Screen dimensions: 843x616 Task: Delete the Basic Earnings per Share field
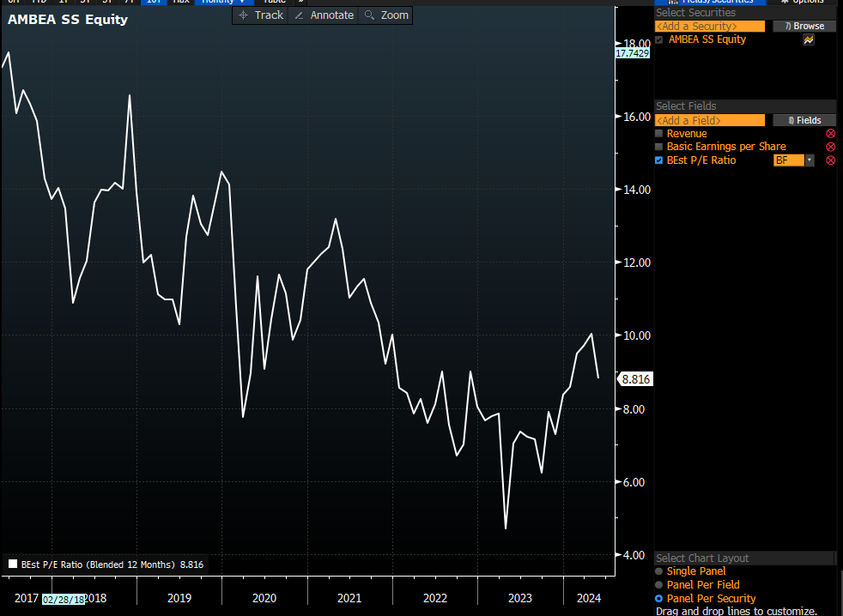point(831,147)
